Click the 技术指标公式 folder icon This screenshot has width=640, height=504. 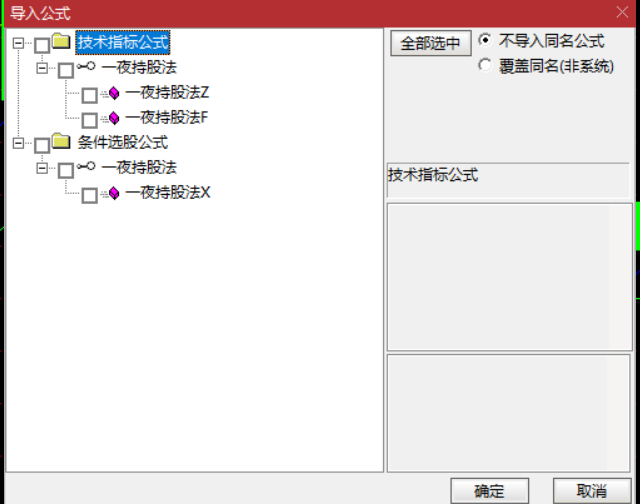61,41
